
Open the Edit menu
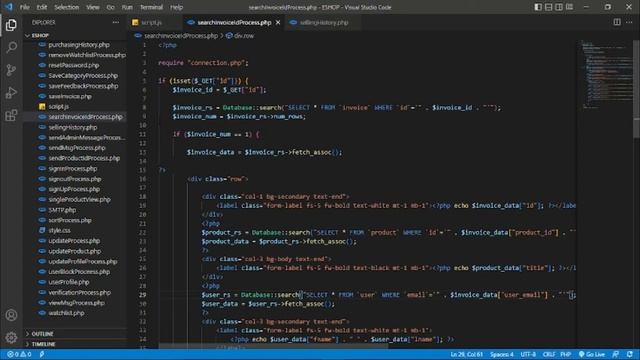click(x=42, y=7)
